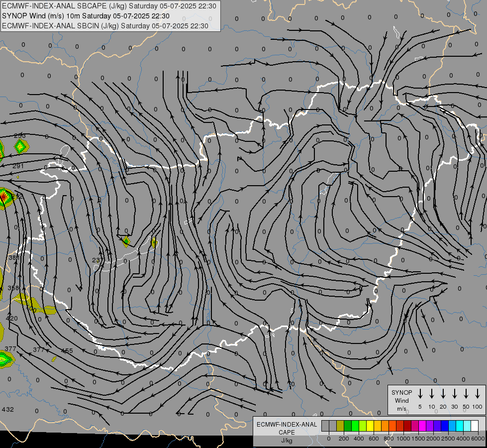Image resolution: width=487 pixels, height=448 pixels.
Task: Choose the pale cyan swatch right of 4000
Action: click(x=468, y=426)
